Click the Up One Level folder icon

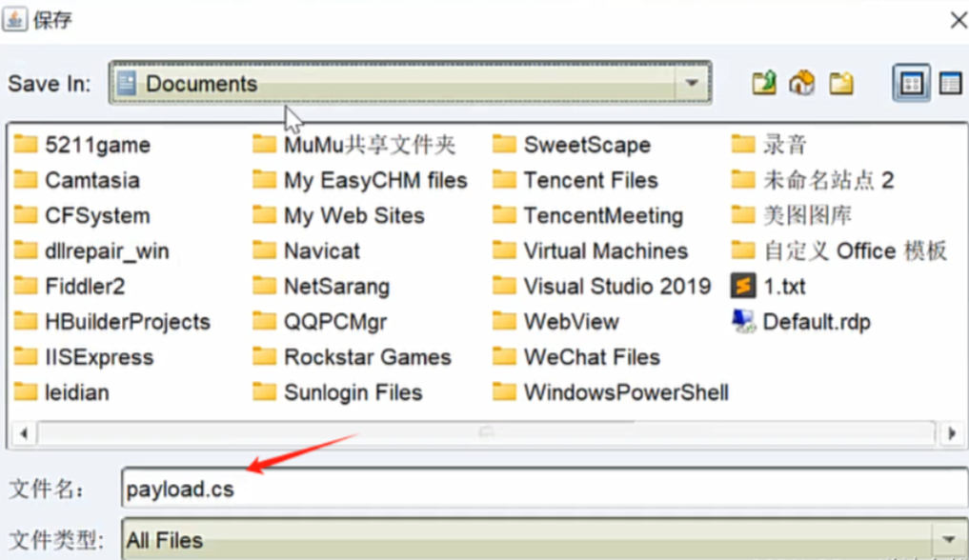[x=764, y=83]
